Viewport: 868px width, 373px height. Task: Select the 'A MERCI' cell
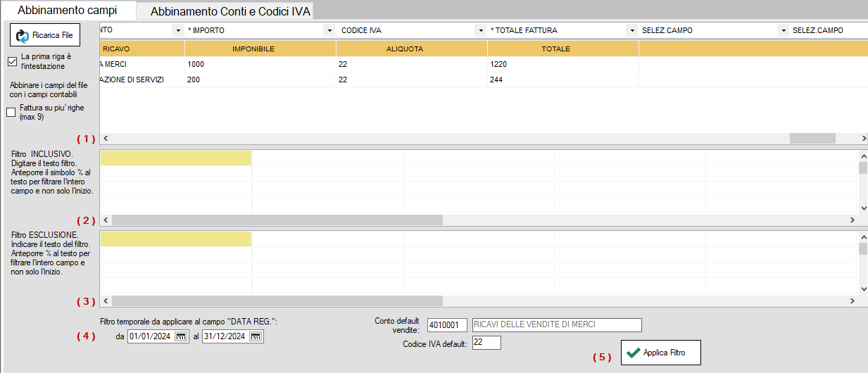[x=143, y=64]
